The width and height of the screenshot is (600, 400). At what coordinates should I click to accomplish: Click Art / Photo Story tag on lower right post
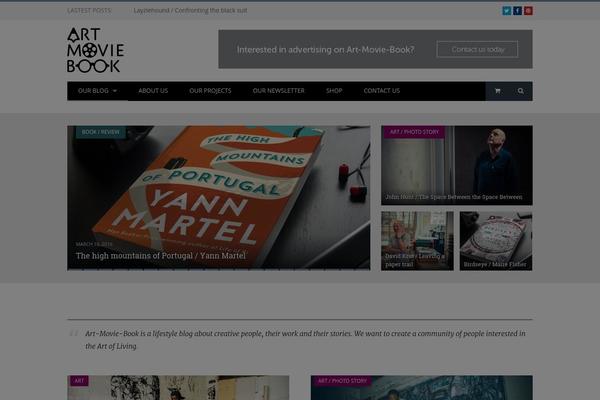click(342, 381)
